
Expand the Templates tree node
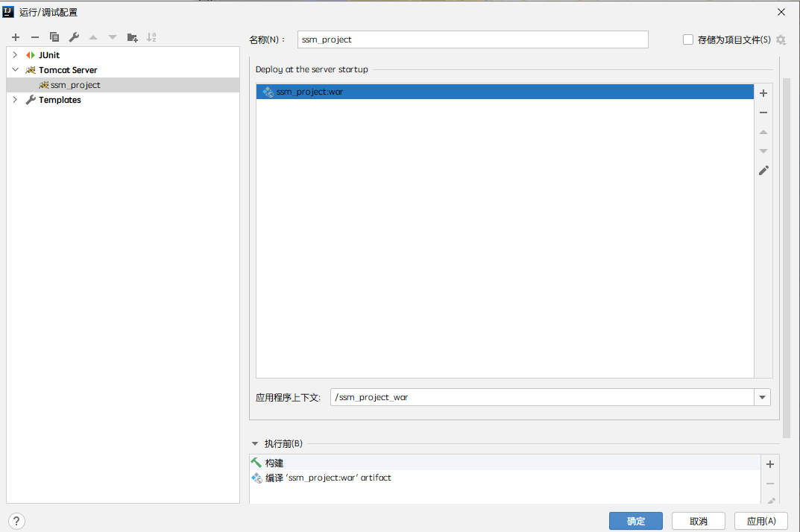tap(15, 99)
